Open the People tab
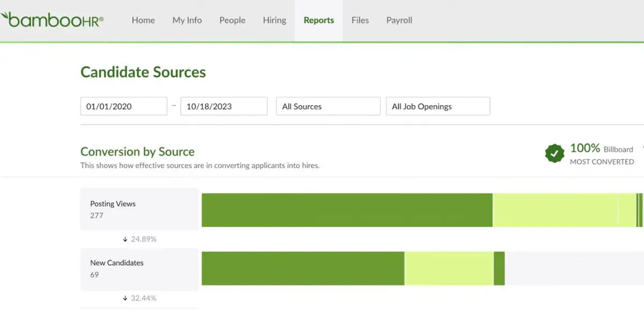This screenshot has width=644, height=322. pyautogui.click(x=232, y=20)
